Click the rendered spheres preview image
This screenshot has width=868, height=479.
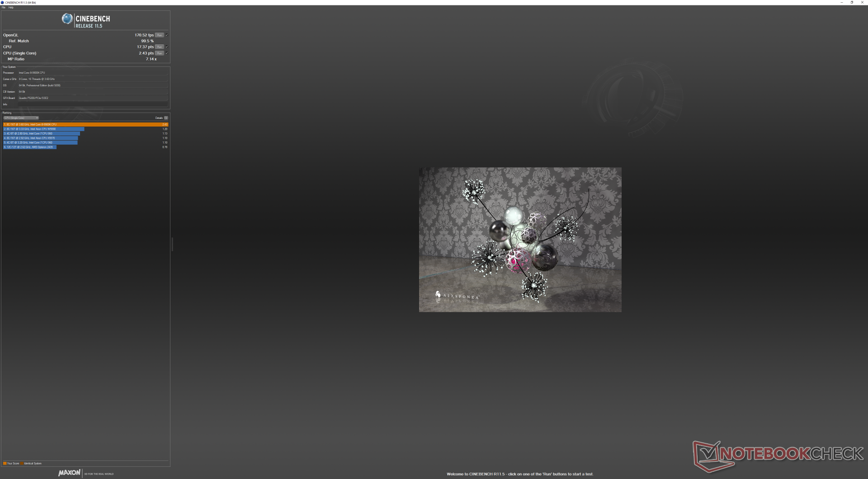[520, 239]
